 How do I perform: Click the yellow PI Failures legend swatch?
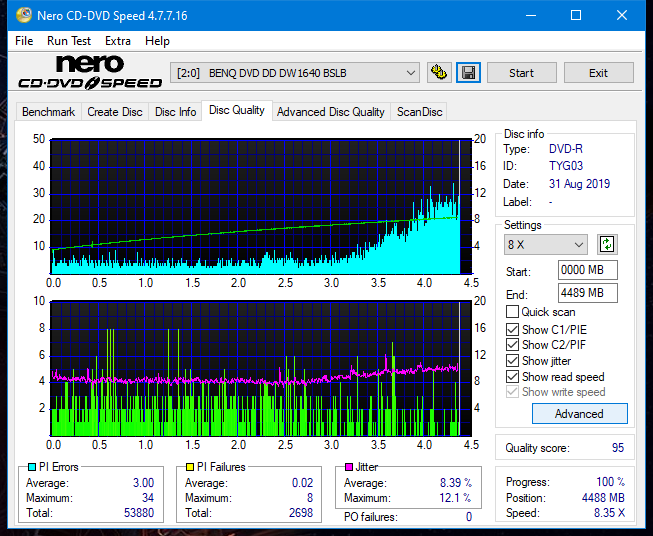(190, 467)
